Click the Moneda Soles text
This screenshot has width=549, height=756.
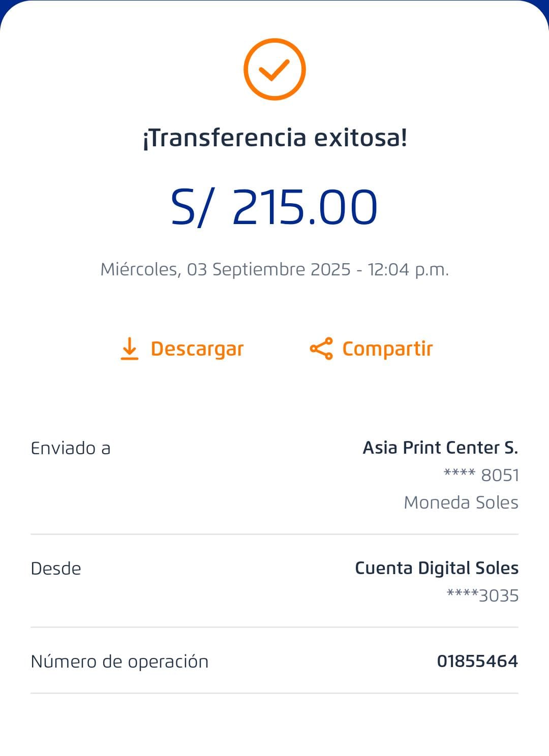pyautogui.click(x=461, y=502)
